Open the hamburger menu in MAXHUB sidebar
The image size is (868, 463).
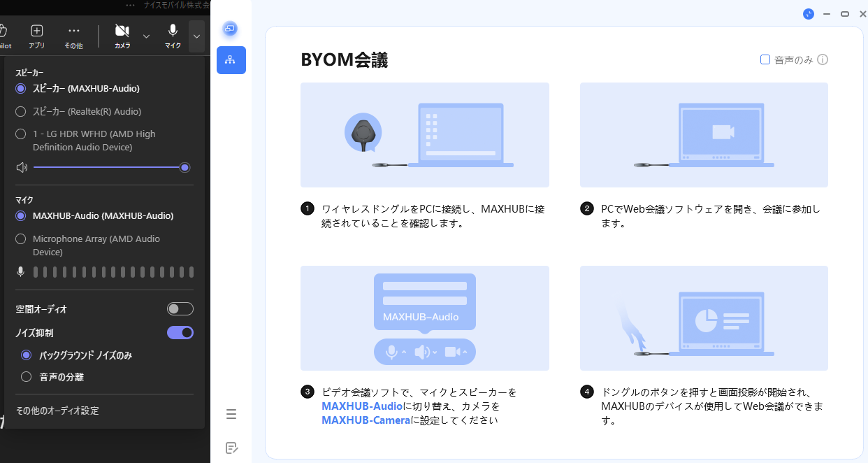(231, 414)
